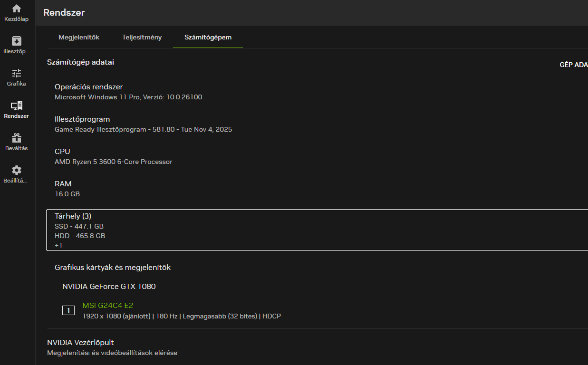The height and width of the screenshot is (365, 588).
Task: Open the Beváltás gift icon
Action: pos(17,138)
